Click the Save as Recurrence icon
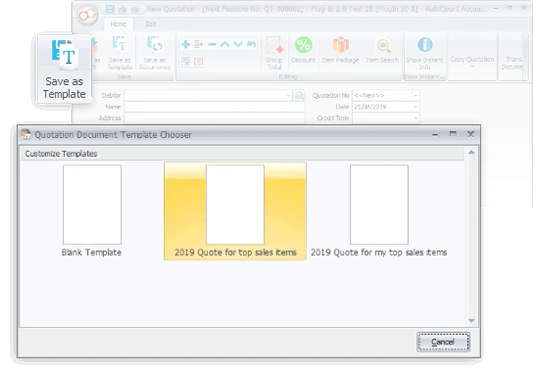This screenshot has height=383, width=544. (155, 45)
